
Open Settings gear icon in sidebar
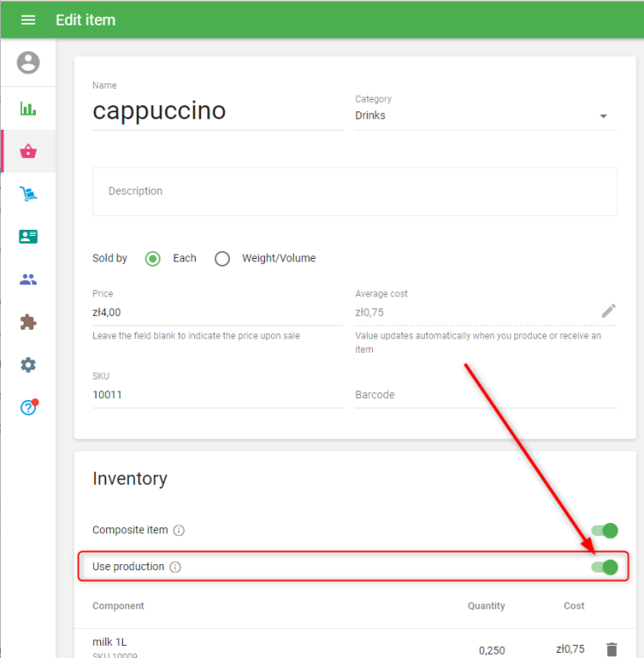(28, 365)
